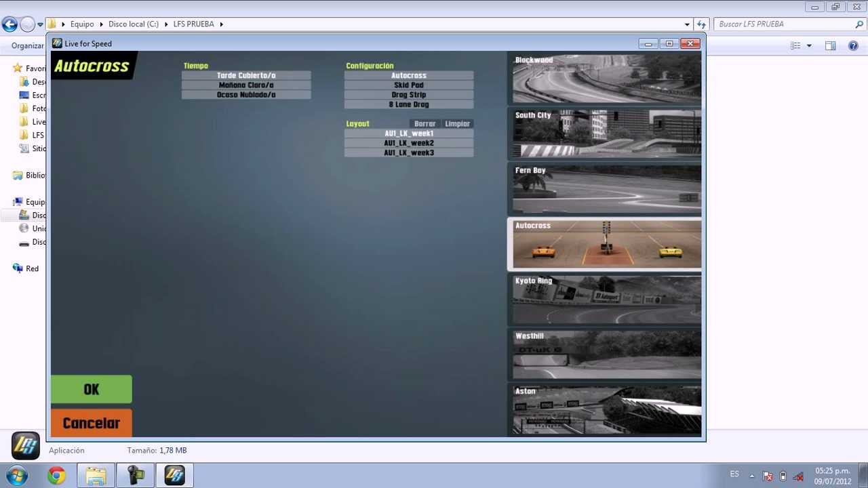
Task: Choose the Westhill track thumbnail
Action: click(606, 354)
